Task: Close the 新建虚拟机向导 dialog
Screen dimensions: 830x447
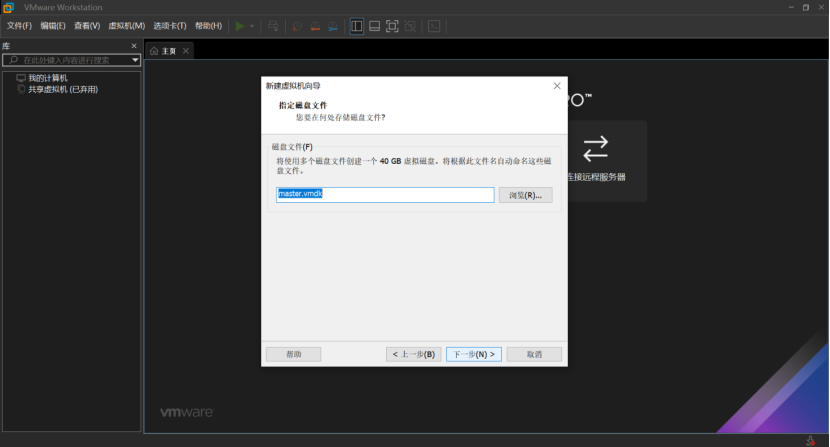Action: tap(557, 86)
